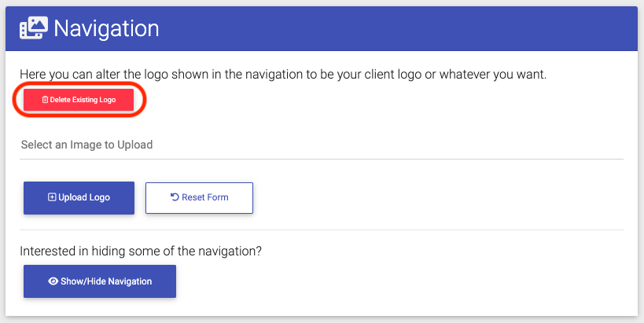Screen dimensions: 644x323
Task: Open the Show/Hide Navigation settings
Action: click(100, 281)
